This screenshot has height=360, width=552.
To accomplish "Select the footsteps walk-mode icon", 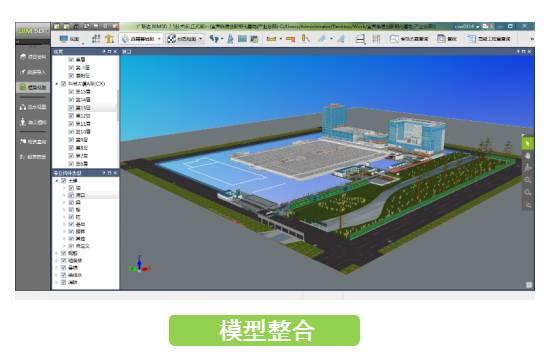I will pyautogui.click(x=213, y=38).
